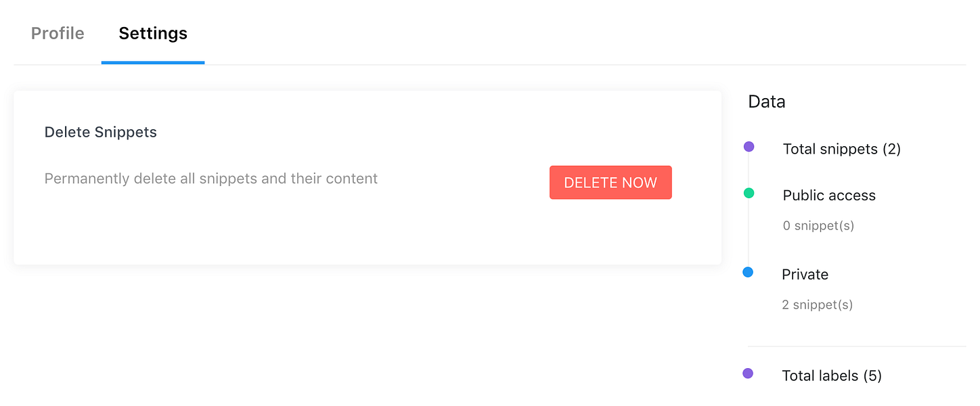Click the Delete Snippets heading

[x=101, y=132]
